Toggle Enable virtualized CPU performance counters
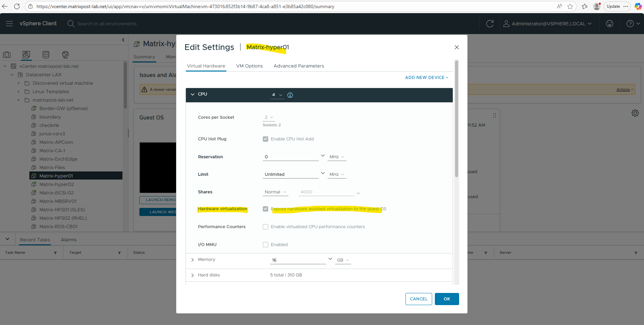Image resolution: width=644 pixels, height=325 pixels. point(265,227)
